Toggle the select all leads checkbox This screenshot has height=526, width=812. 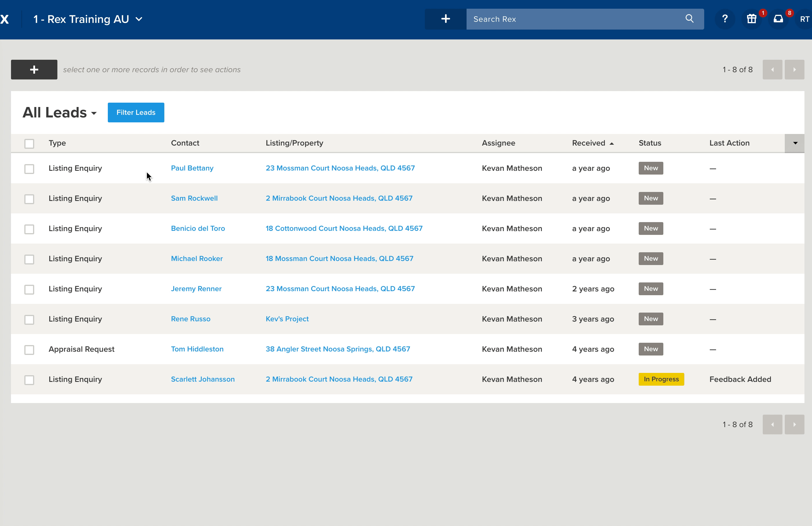coord(29,144)
